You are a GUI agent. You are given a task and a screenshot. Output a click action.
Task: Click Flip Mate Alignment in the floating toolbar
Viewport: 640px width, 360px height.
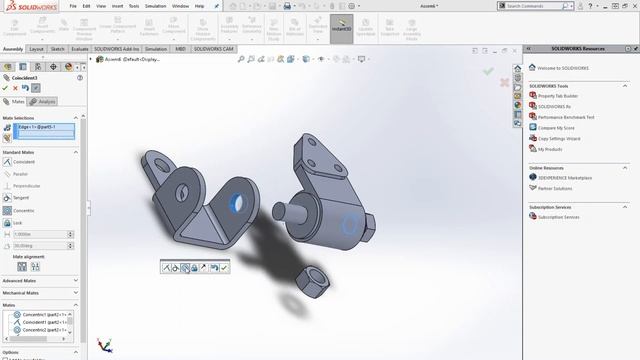point(204,268)
